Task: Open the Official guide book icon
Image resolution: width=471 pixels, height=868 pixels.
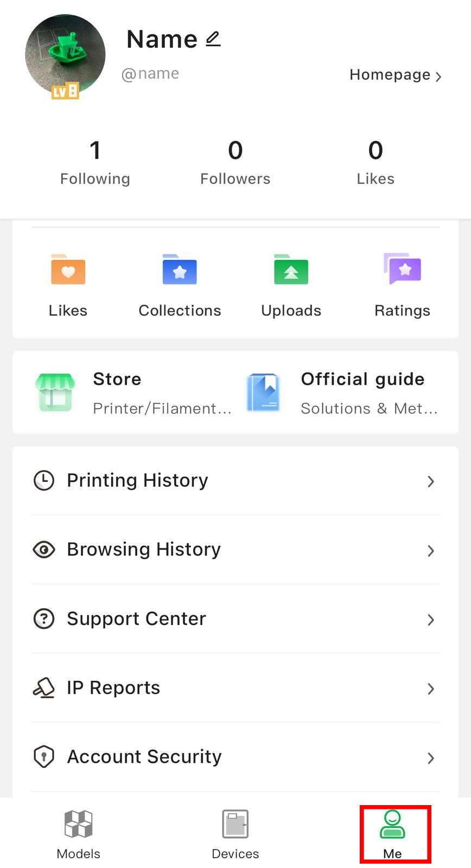Action: click(x=263, y=392)
